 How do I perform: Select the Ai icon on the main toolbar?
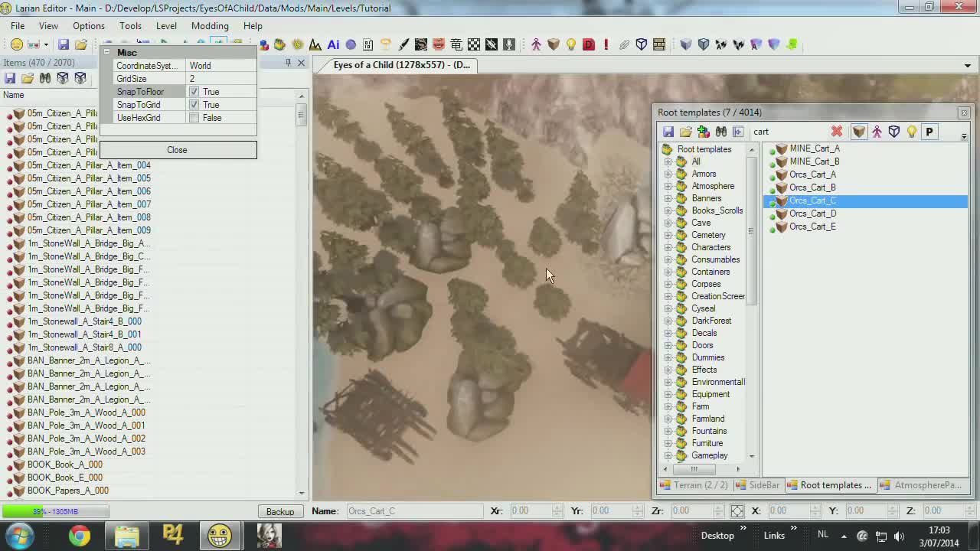[332, 44]
